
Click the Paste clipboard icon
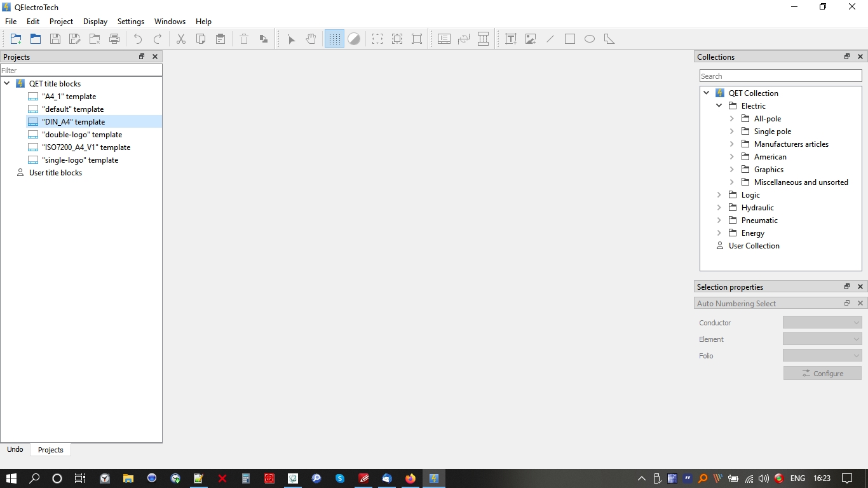(x=220, y=39)
